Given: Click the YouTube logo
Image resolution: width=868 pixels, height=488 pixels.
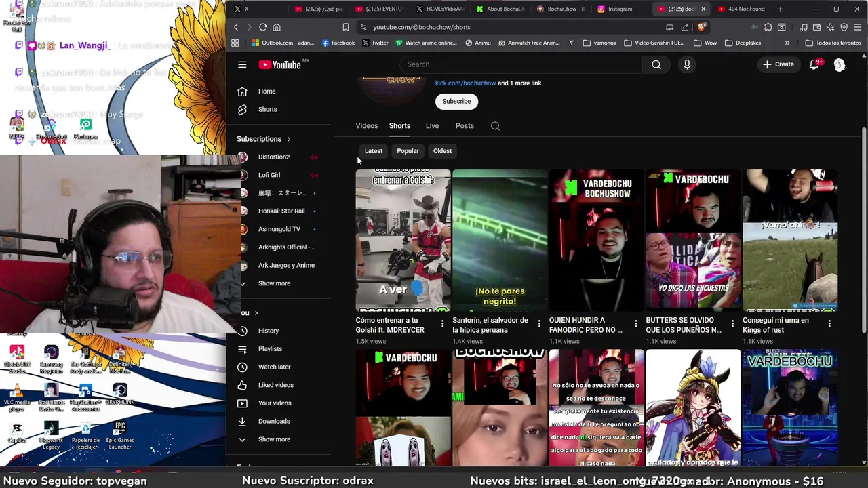Looking at the screenshot, I should pos(279,64).
